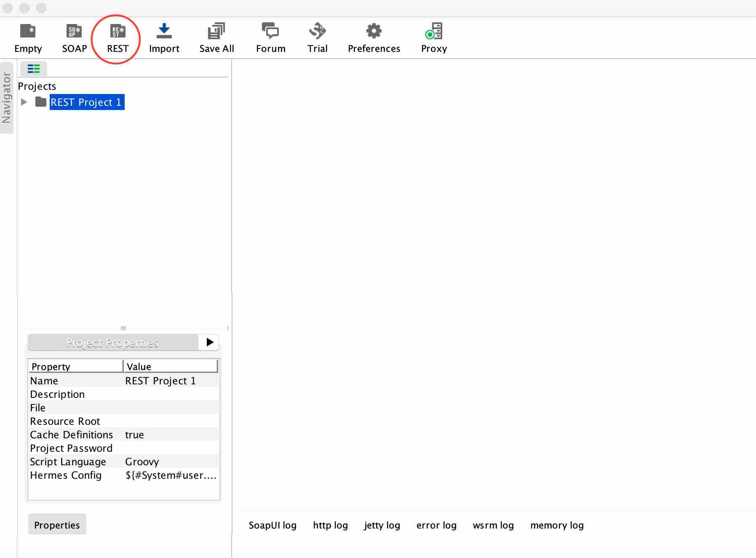756x558 pixels.
Task: Select the Description property row
Action: [x=124, y=394]
